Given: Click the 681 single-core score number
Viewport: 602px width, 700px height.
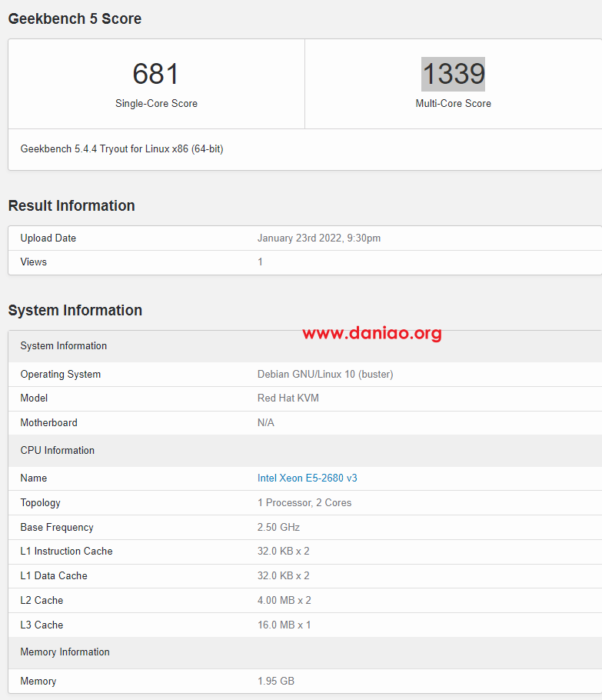Looking at the screenshot, I should (x=156, y=74).
